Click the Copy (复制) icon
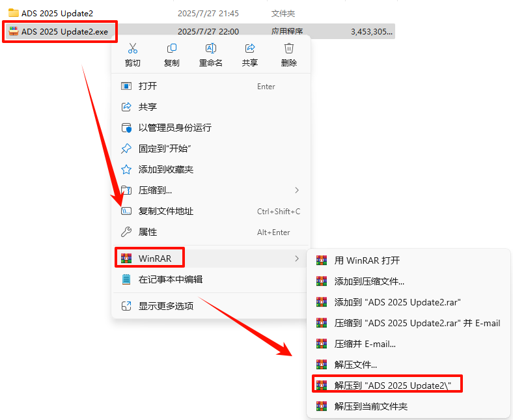513x420 pixels. click(171, 48)
